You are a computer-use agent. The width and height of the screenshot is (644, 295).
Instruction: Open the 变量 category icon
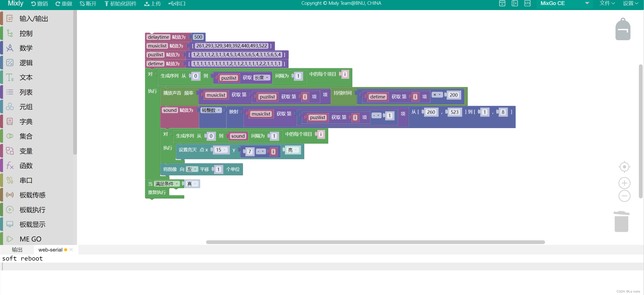[x=10, y=151]
